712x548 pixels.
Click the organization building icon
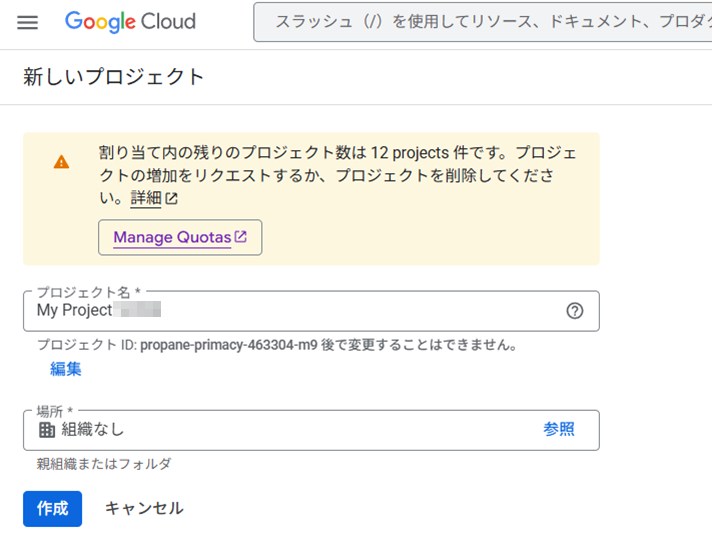tap(47, 430)
